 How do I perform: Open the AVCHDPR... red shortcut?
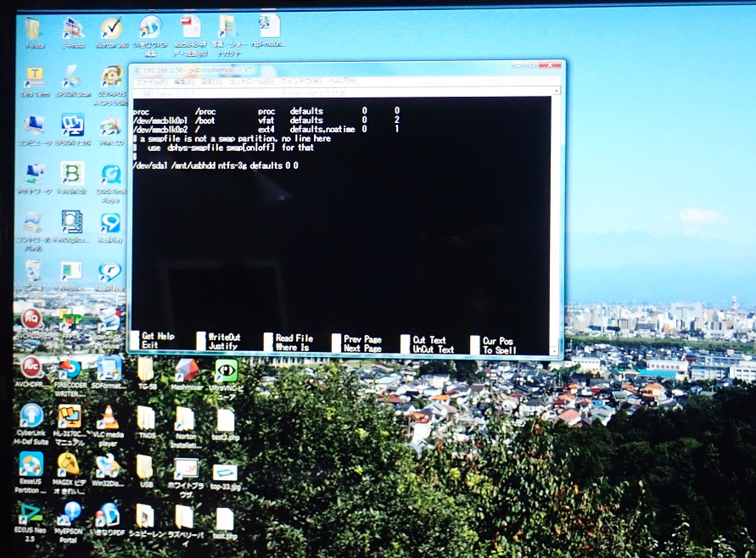point(31,373)
